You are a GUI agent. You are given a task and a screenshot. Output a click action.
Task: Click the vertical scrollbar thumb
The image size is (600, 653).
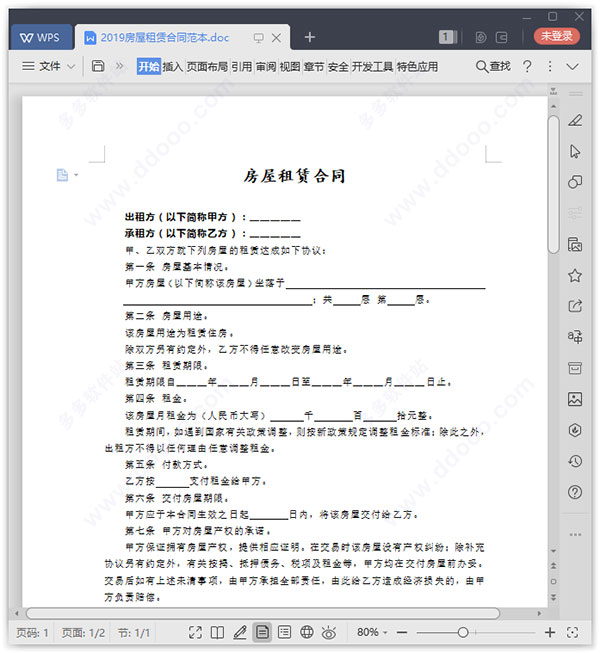pyautogui.click(x=553, y=184)
